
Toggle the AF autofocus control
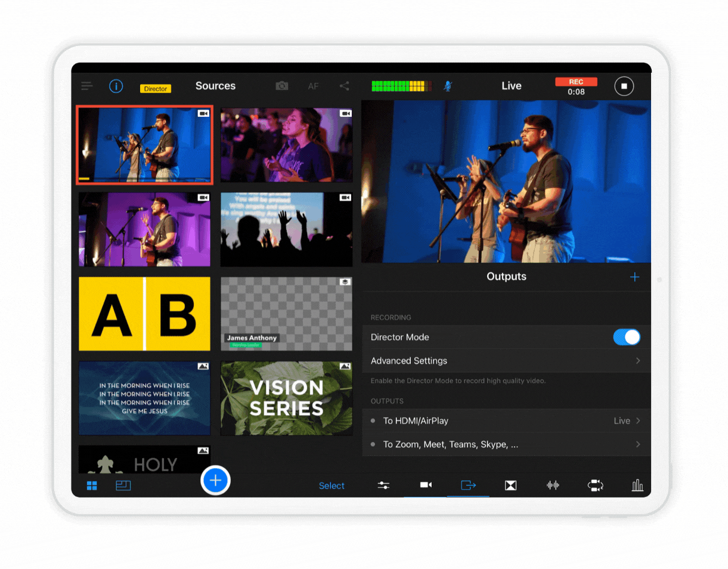(313, 86)
